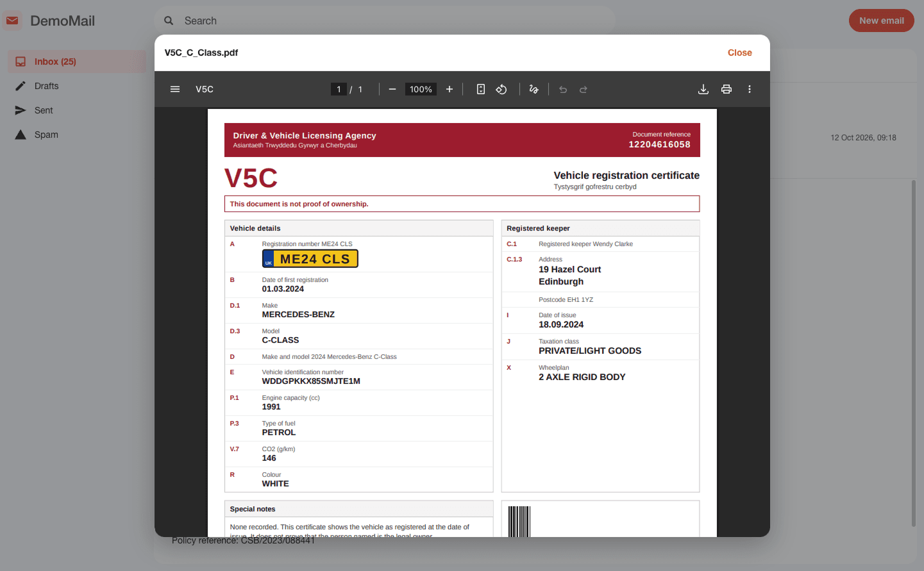This screenshot has height=571, width=924.
Task: Select the VIN WDDGPKKX85SMJTE1M text
Action: (x=311, y=381)
